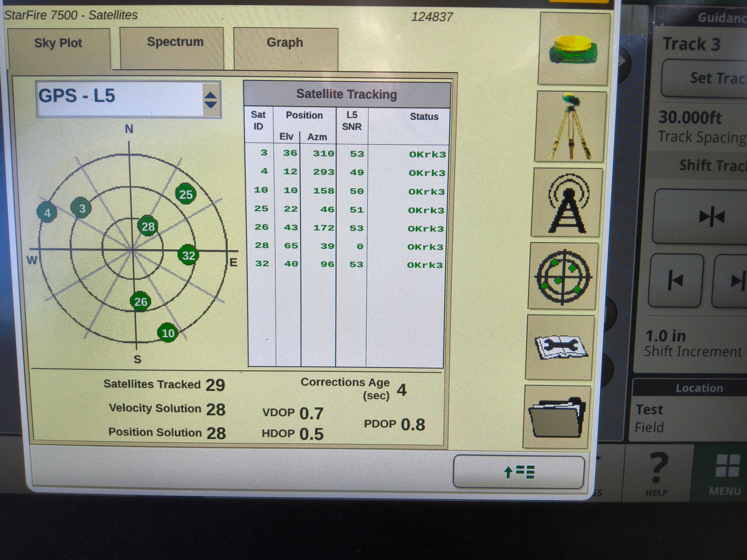This screenshot has width=747, height=560.
Task: Switch to the Graph tab
Action: tap(285, 43)
